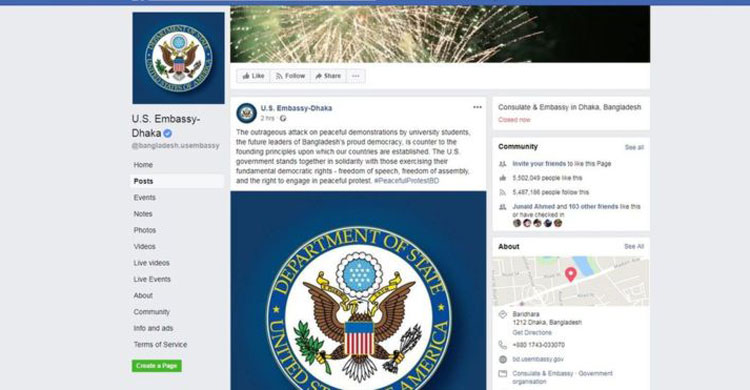Open #PeacefulProtestBD hashtag link

[406, 181]
